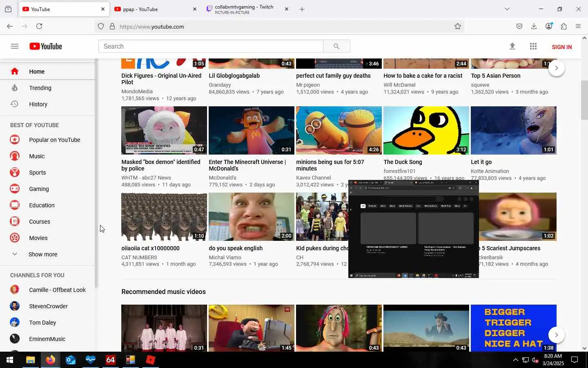Open StevenCrowder channel
The height and width of the screenshot is (368, 588).
pyautogui.click(x=47, y=306)
